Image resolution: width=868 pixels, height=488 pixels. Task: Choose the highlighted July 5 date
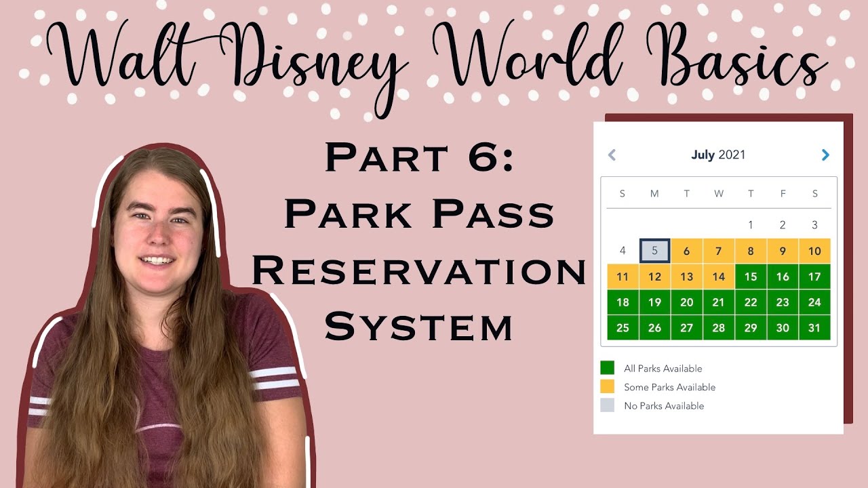click(x=654, y=251)
